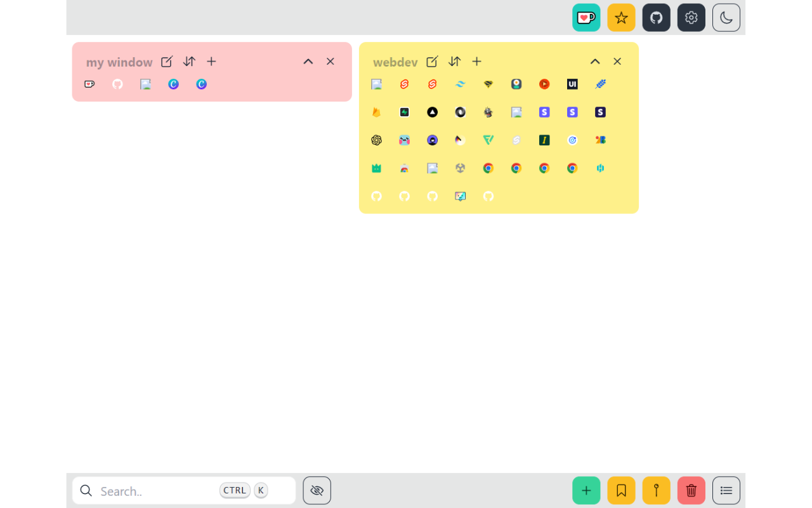This screenshot has width=812, height=508.
Task: Open the teal hexagon 'H' tab in webdev
Action: pyautogui.click(x=600, y=168)
